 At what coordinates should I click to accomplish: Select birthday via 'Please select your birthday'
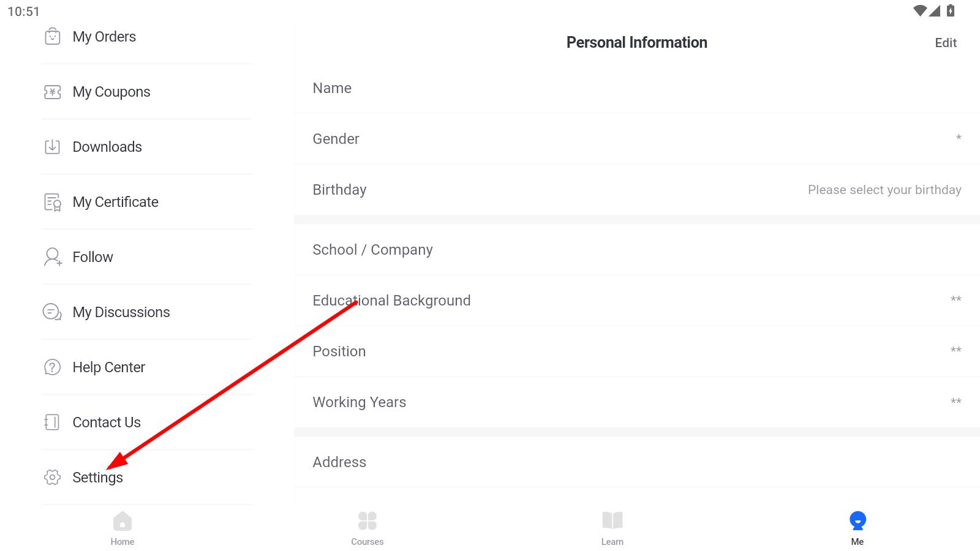[x=884, y=190]
